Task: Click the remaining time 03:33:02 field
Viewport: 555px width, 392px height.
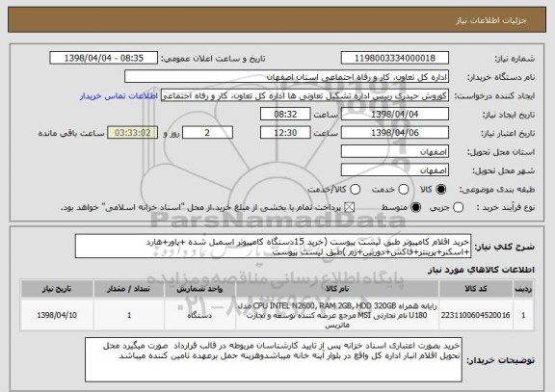Action: click(x=133, y=133)
